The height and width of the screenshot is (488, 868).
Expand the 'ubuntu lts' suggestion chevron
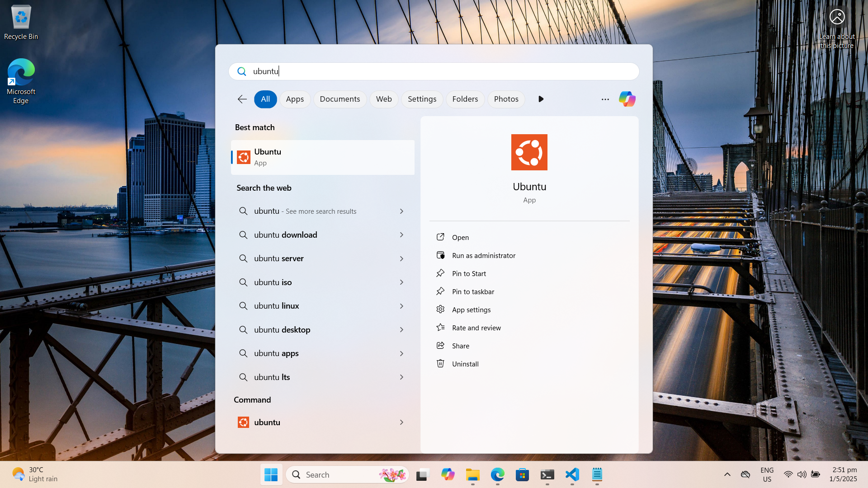click(401, 377)
